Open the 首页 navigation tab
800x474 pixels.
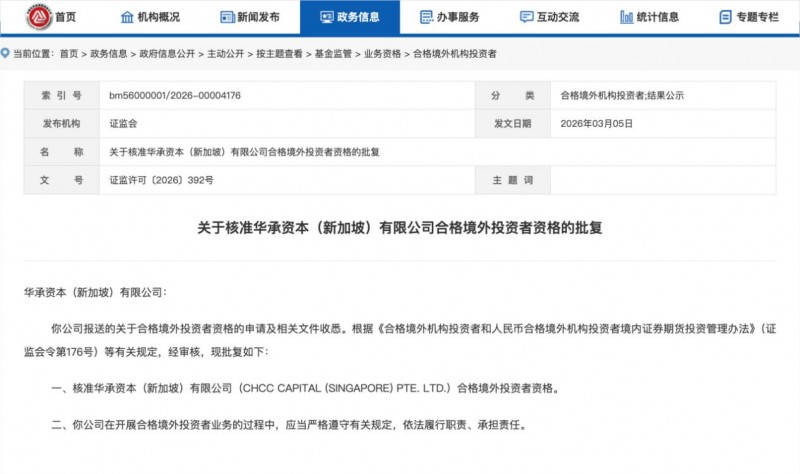click(51, 17)
